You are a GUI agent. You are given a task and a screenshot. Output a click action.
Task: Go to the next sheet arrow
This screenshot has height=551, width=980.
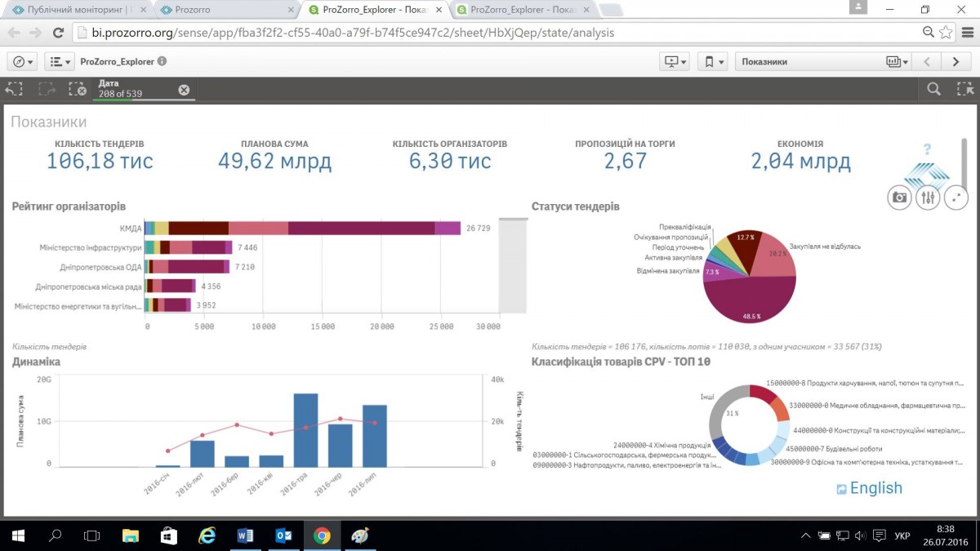[x=955, y=62]
